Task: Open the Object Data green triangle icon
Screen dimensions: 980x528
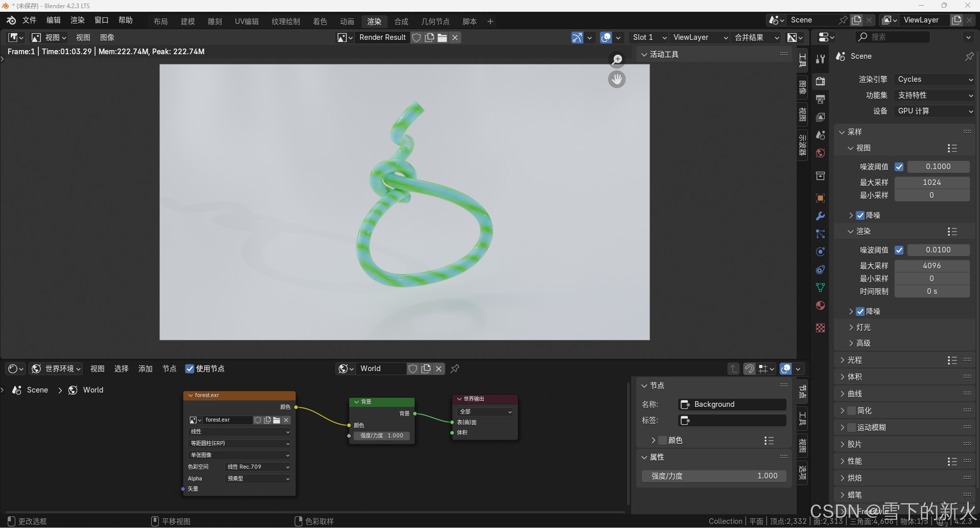Action: (x=820, y=287)
